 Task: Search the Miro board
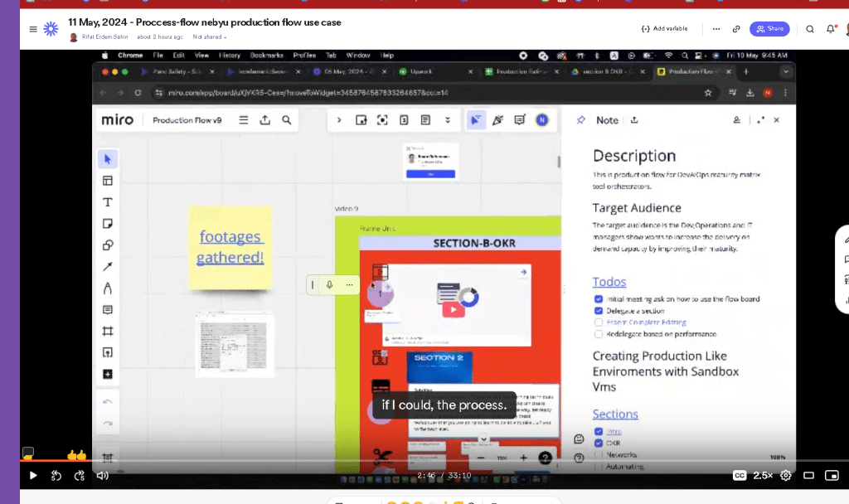point(286,120)
